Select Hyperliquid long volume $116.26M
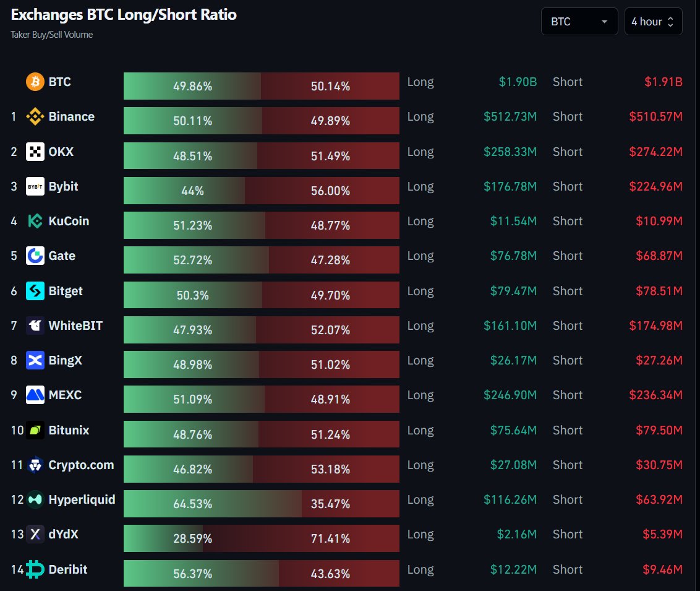Viewport: 700px width, 591px height. [x=510, y=500]
